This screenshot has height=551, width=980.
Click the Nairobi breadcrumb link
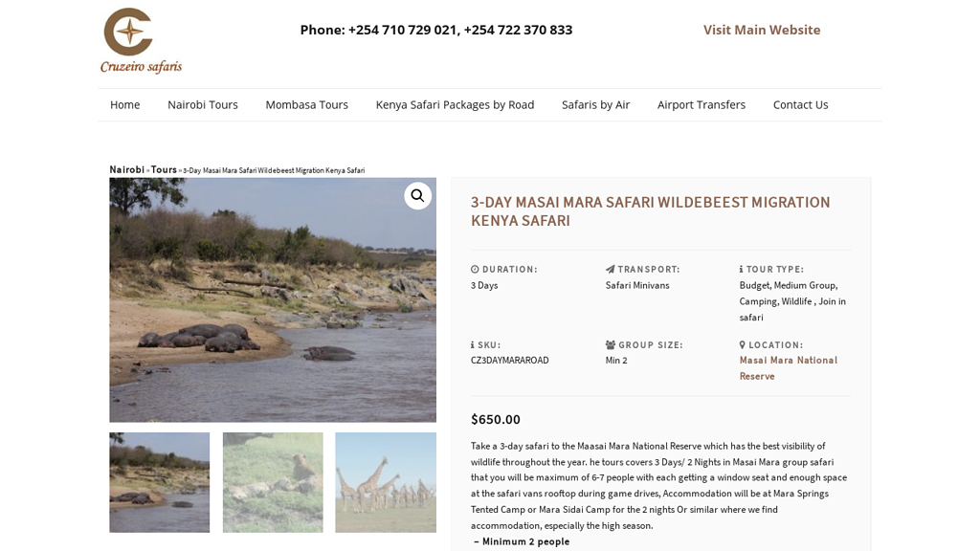click(127, 170)
